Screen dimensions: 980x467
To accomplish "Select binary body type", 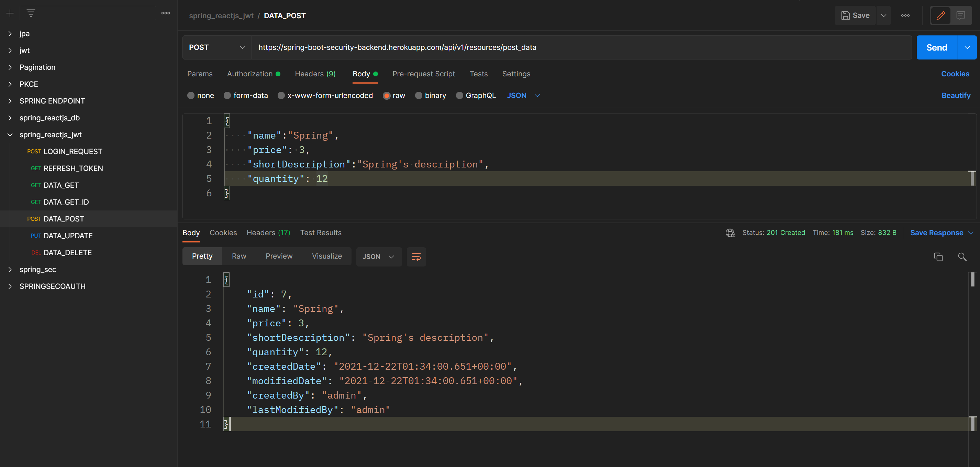I will coord(419,96).
